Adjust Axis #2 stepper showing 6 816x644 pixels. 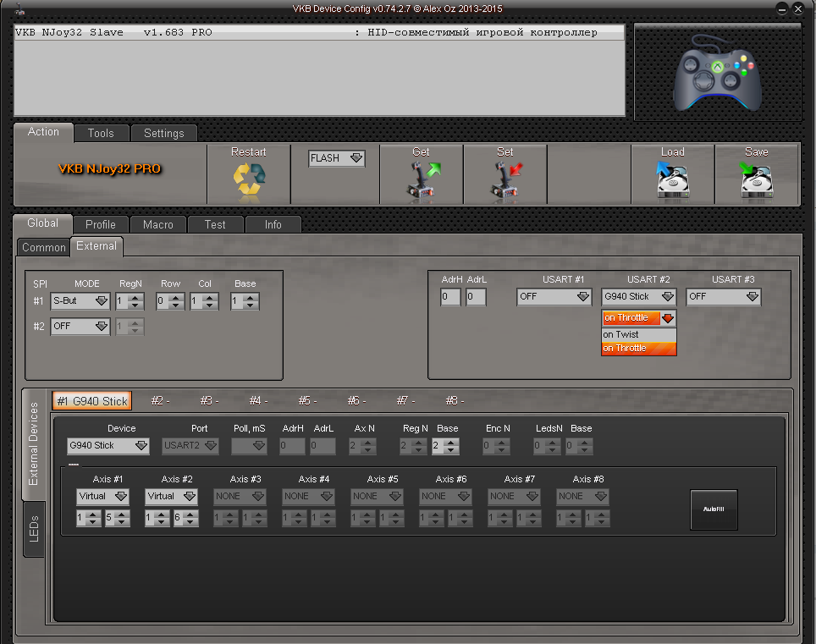[186, 518]
